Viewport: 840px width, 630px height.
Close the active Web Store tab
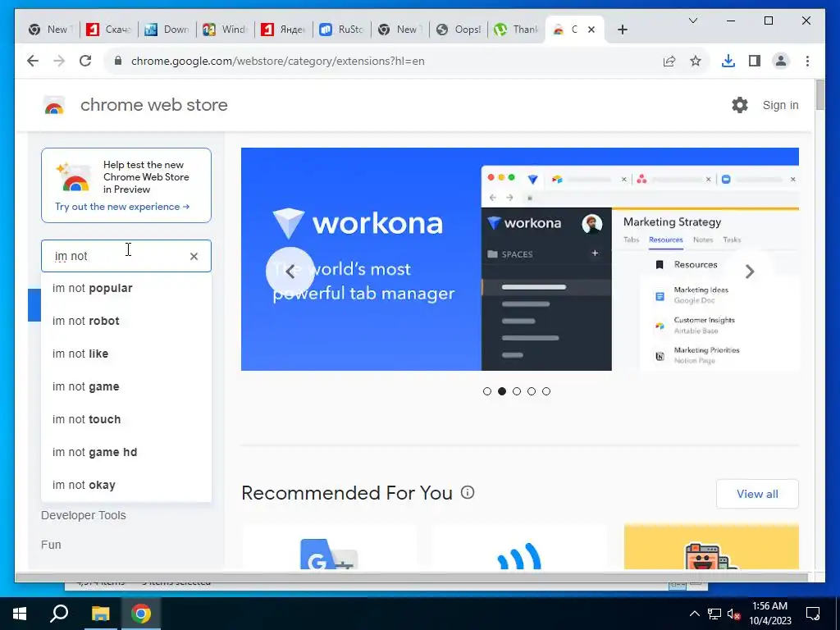coord(591,30)
